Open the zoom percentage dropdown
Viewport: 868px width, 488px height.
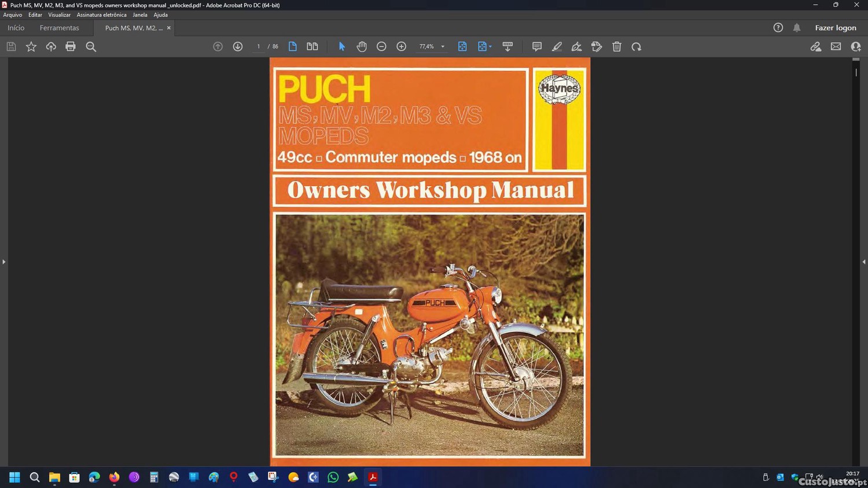coord(443,47)
